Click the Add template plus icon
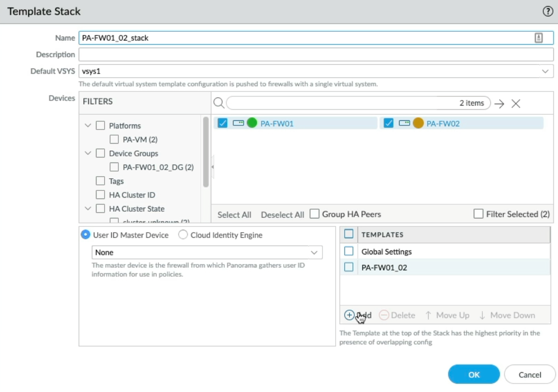The image size is (558, 392). [x=349, y=315]
